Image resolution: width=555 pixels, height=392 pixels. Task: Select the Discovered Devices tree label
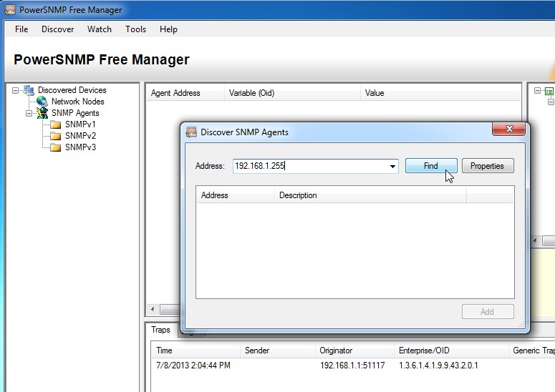[72, 90]
